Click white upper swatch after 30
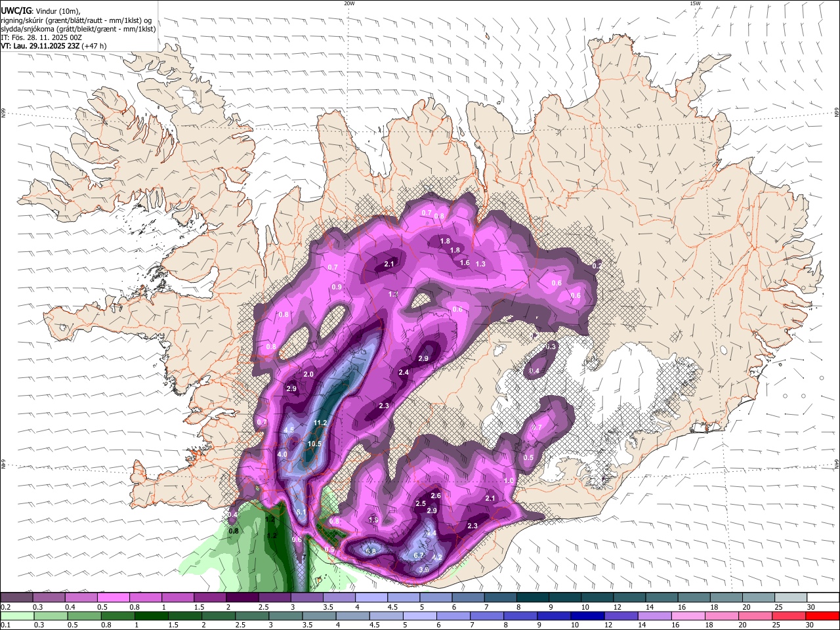This screenshot has height=630, width=840. tap(824, 597)
